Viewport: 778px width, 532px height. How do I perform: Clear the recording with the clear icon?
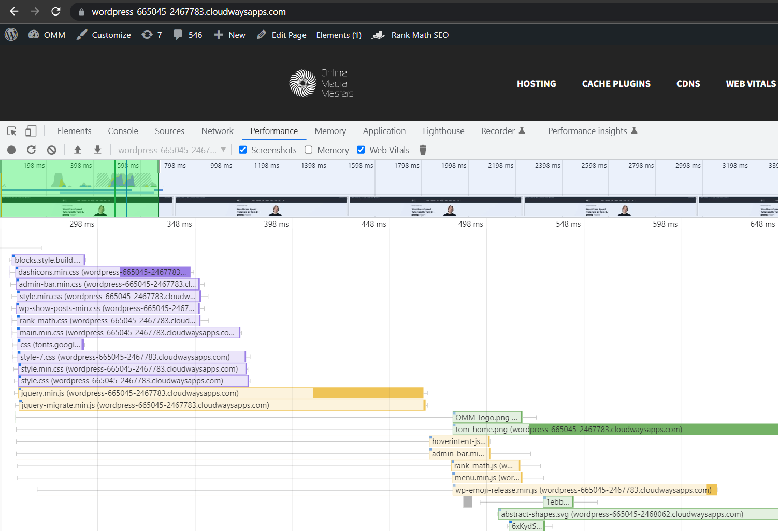point(51,150)
